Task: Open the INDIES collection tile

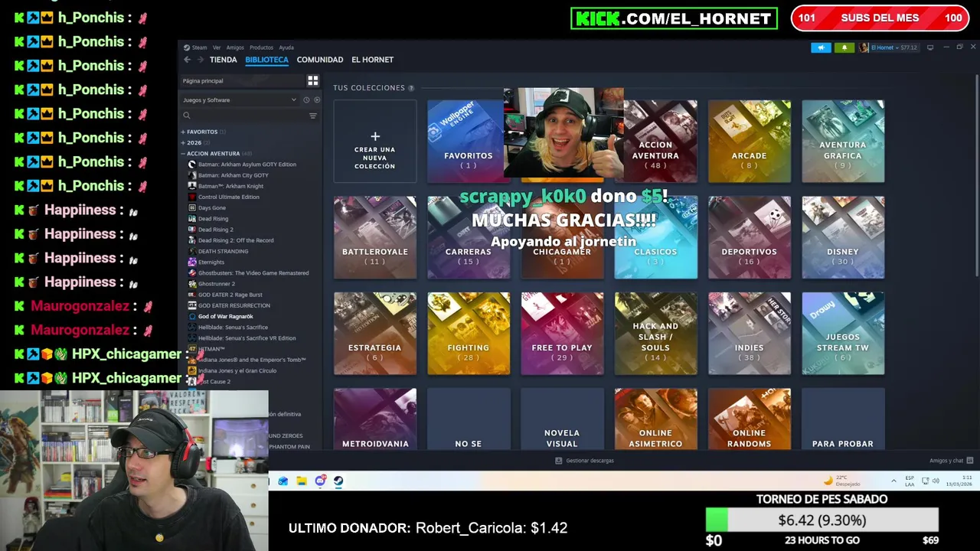Action: point(749,334)
